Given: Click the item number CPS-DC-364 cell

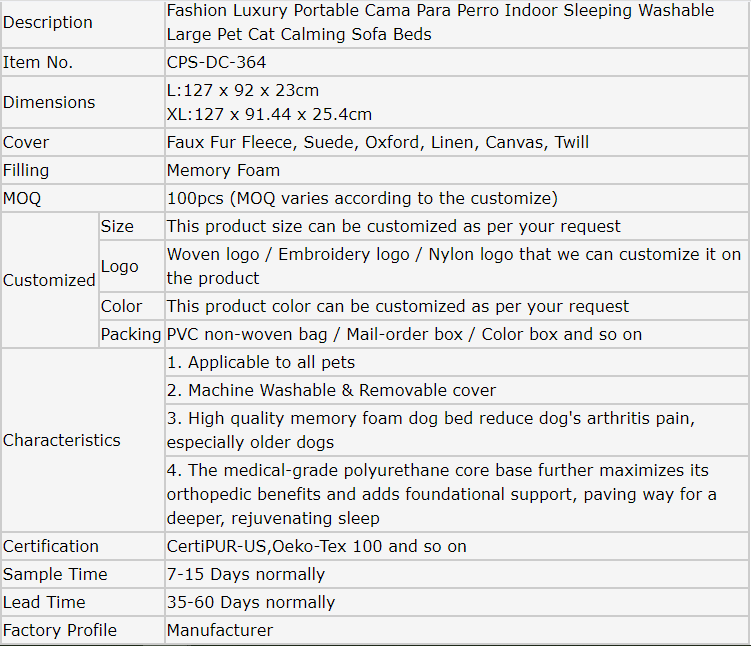Looking at the screenshot, I should [217, 62].
